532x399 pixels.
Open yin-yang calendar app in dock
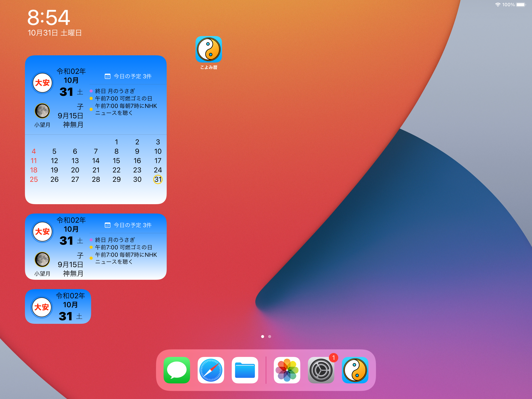(x=355, y=370)
